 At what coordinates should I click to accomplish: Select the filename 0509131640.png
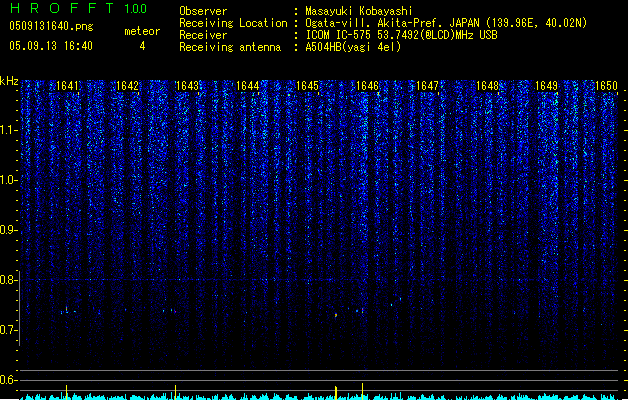coord(51,26)
